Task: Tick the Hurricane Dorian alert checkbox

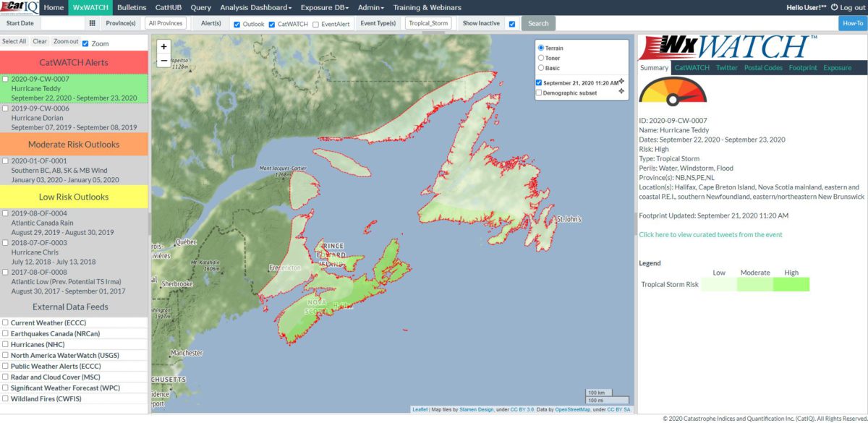Action: (6, 108)
